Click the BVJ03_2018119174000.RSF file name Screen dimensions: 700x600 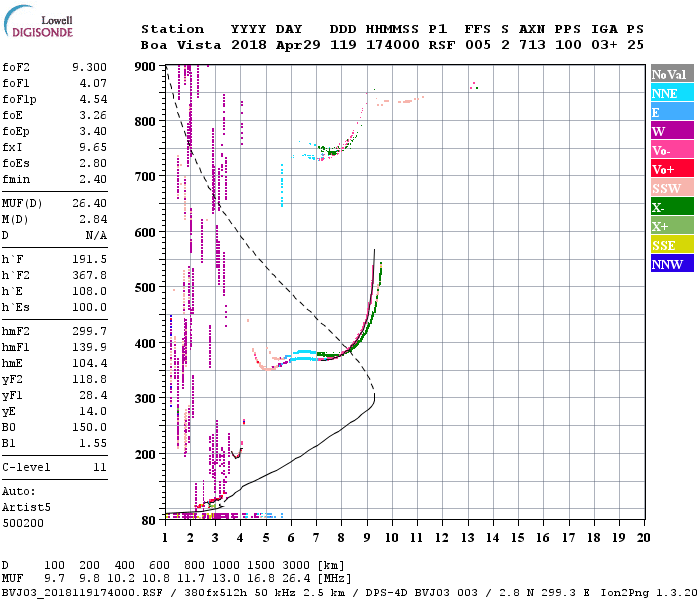coord(83,593)
